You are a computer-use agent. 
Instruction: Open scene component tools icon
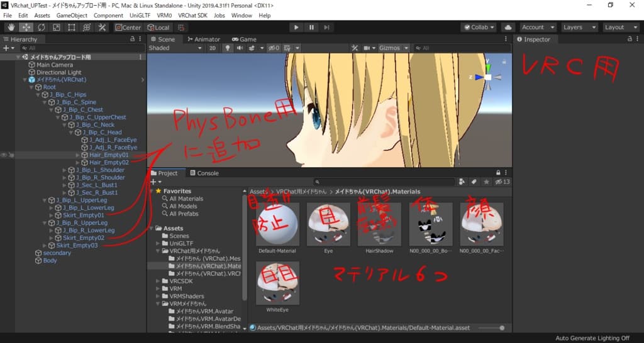tap(355, 48)
